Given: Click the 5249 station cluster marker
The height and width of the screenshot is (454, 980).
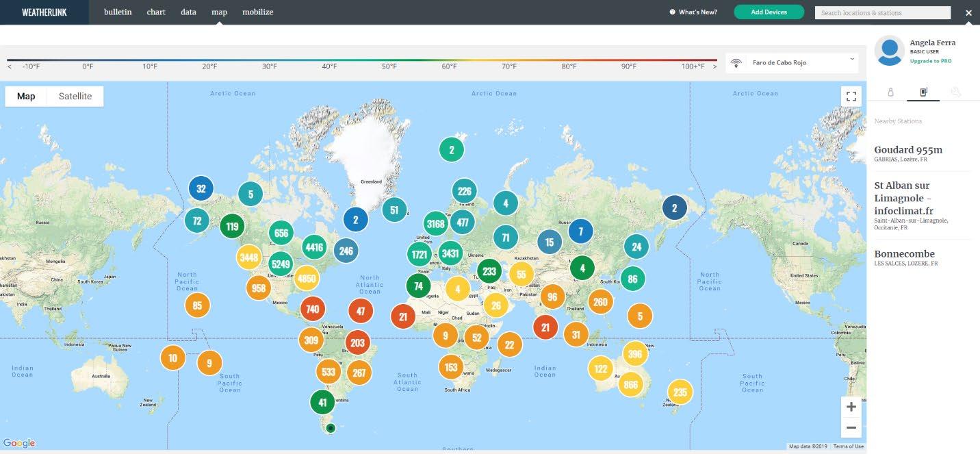Looking at the screenshot, I should click(281, 264).
